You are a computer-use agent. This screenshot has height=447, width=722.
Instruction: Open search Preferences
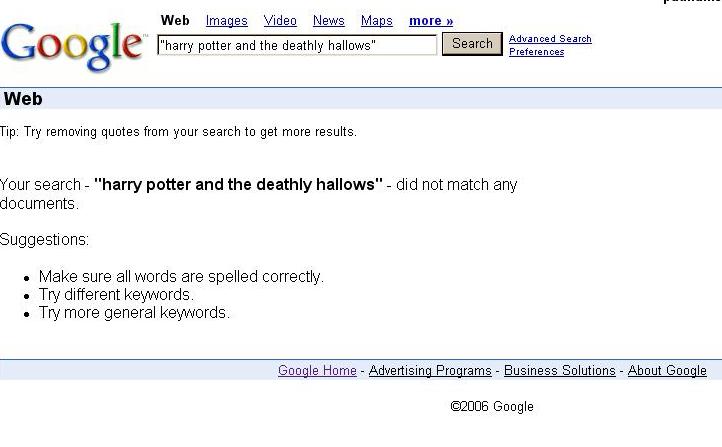tap(536, 52)
